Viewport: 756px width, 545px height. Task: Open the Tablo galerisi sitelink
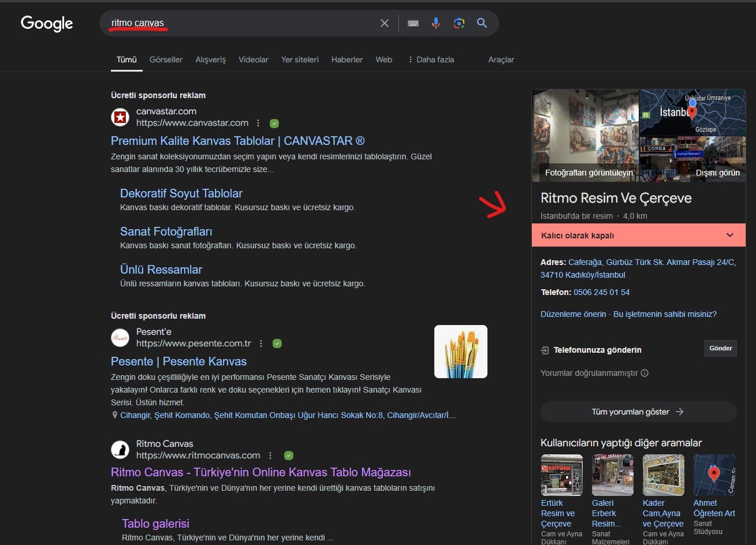pos(155,524)
